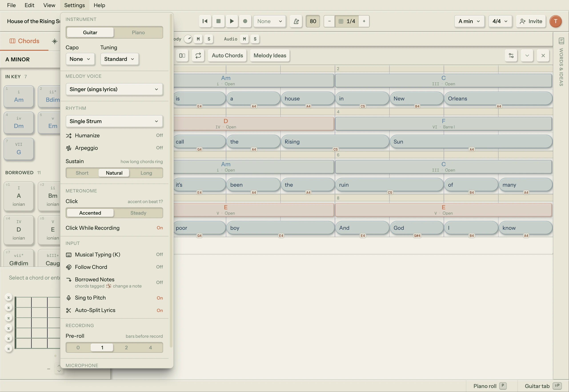569x392 pixels.
Task: Open the Single Strum rhythm dropdown
Action: pyautogui.click(x=114, y=121)
